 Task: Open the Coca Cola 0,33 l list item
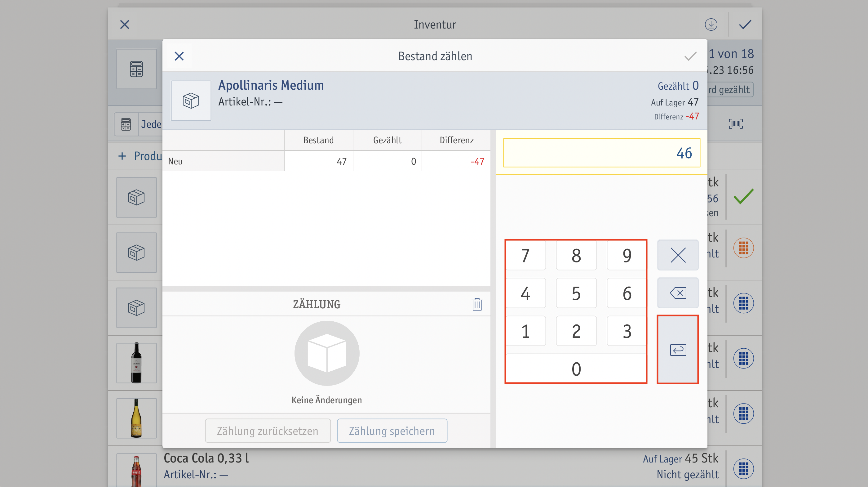435,467
